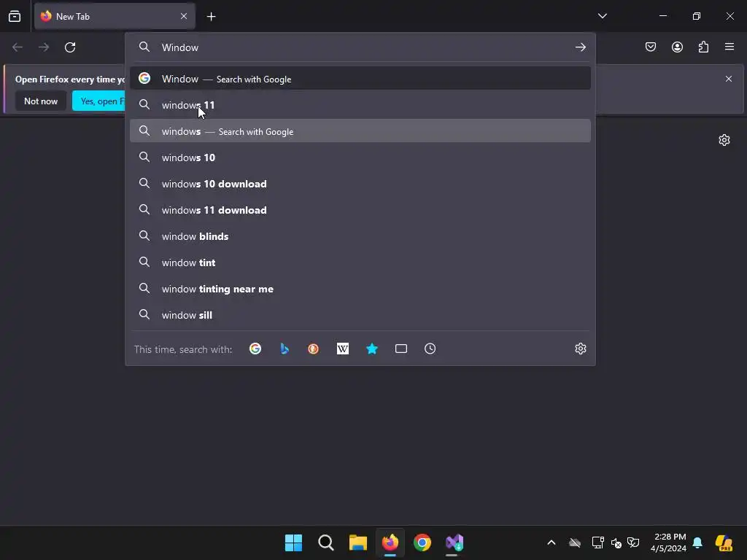The width and height of the screenshot is (747, 560).
Task: Expand the list all tabs chevron
Action: 602,16
